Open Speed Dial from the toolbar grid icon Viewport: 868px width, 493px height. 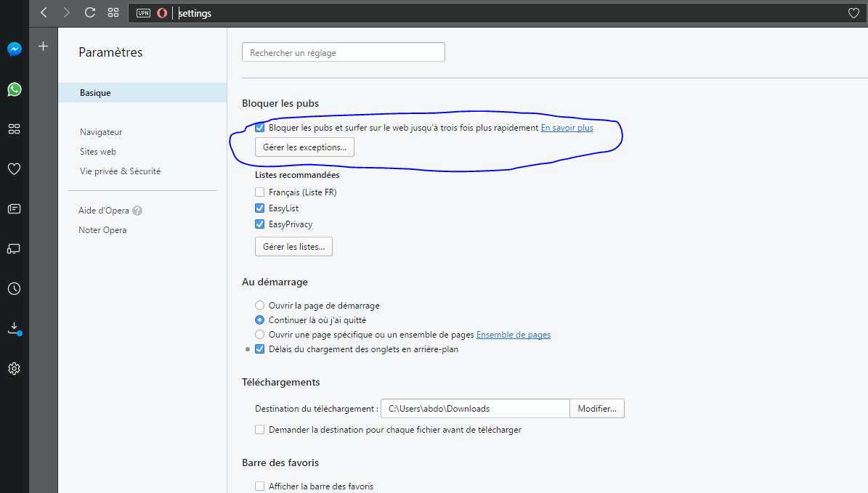tap(113, 13)
